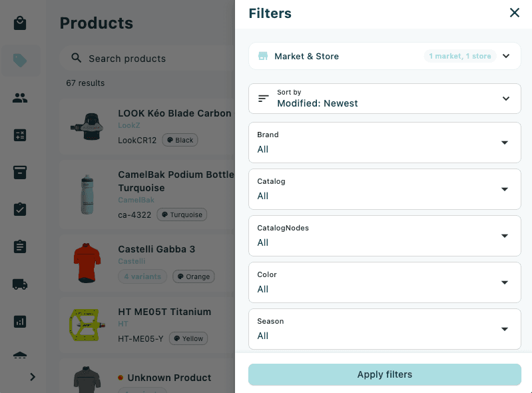Open the checked clipboard sidebar icon

pos(20,209)
